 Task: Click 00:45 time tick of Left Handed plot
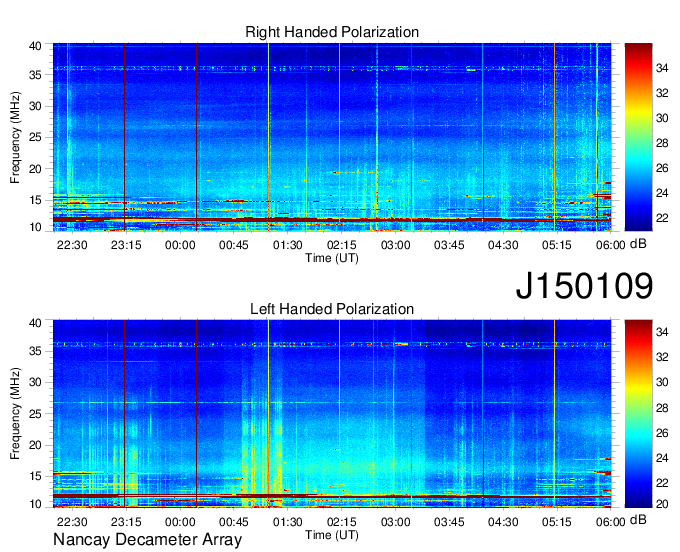tap(234, 522)
